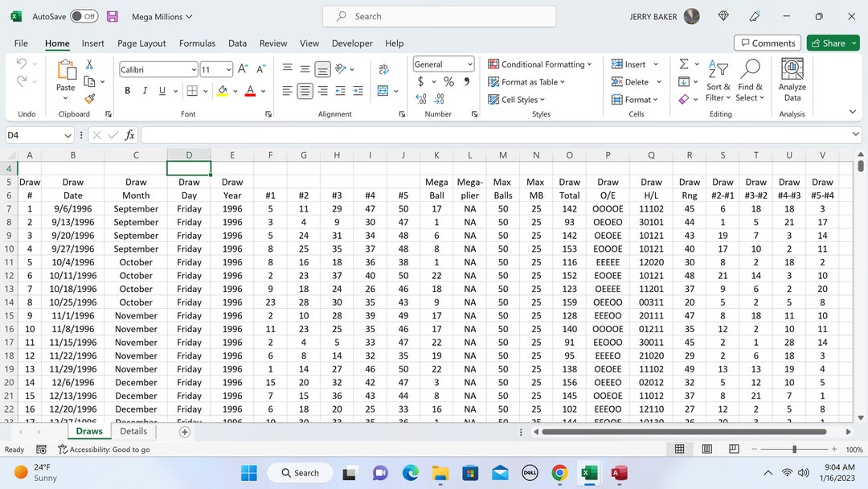Viewport: 868px width, 489px height.
Task: Click the Wrap Text icon
Action: coord(383,68)
